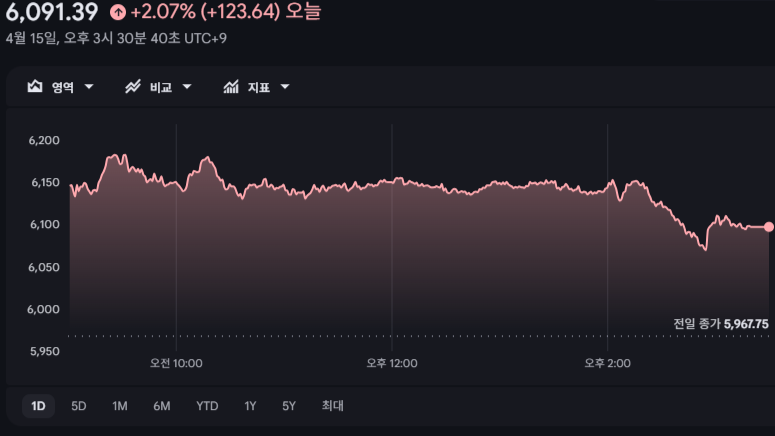This screenshot has width=775, height=436.
Task: Show the 최대 maximum range
Action: pyautogui.click(x=332, y=406)
